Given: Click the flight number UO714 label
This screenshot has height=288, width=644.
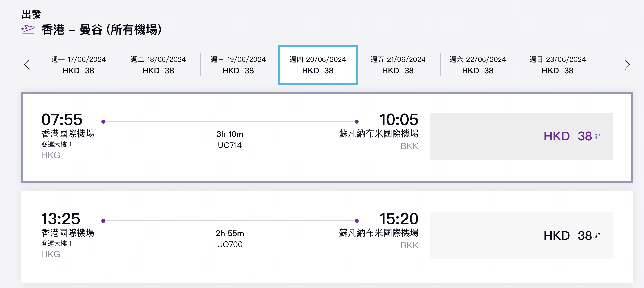Looking at the screenshot, I should click(x=229, y=145).
